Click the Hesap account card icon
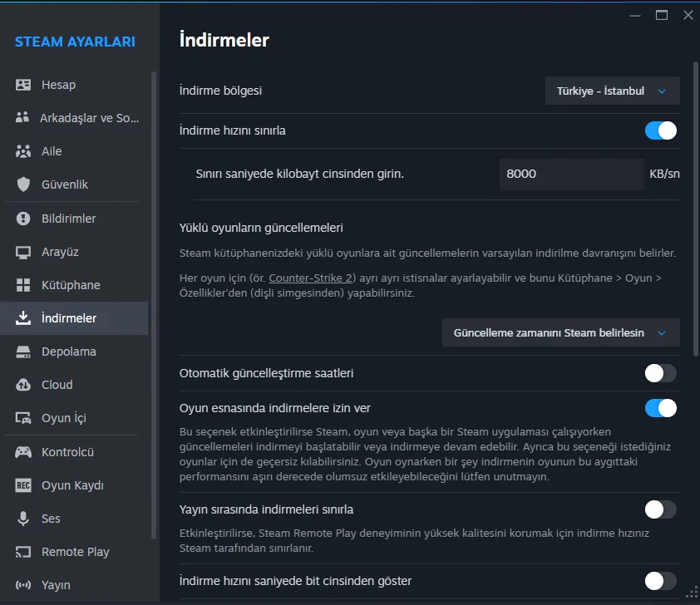This screenshot has width=700, height=605. pyautogui.click(x=23, y=85)
